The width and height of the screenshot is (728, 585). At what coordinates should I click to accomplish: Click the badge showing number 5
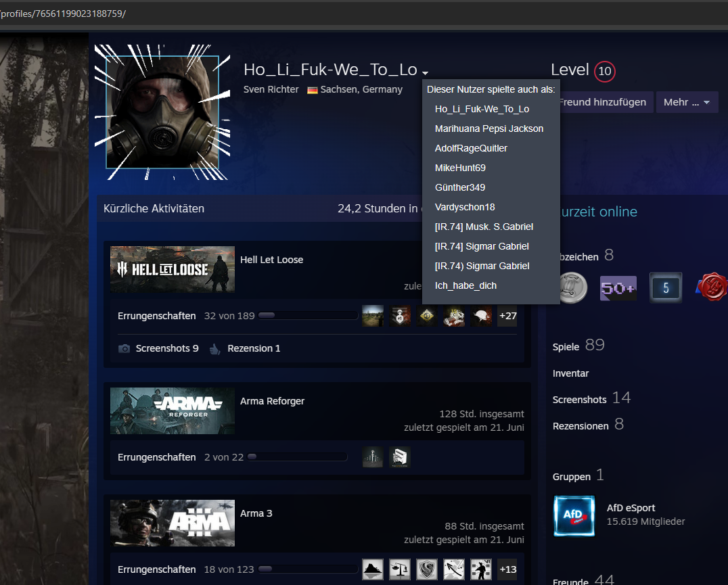665,288
